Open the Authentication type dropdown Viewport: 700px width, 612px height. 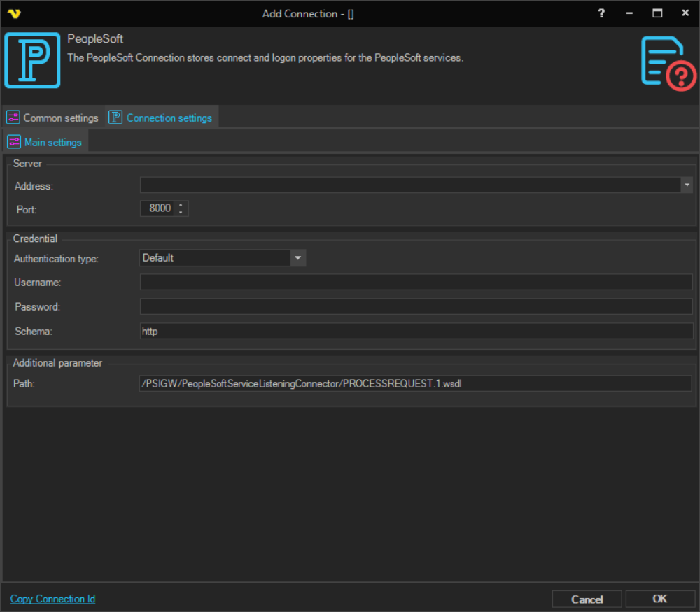point(298,258)
